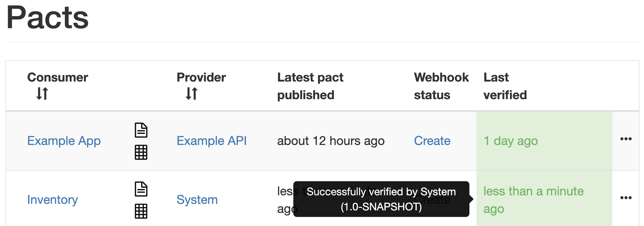644x226 pixels.
Task: Open the options ellipsis for Example App row
Action: click(x=626, y=139)
